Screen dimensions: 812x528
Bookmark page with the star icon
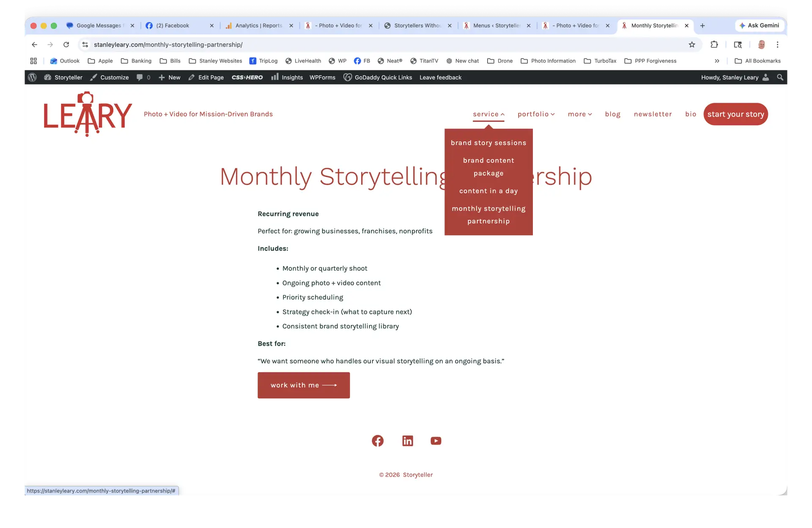pos(692,44)
